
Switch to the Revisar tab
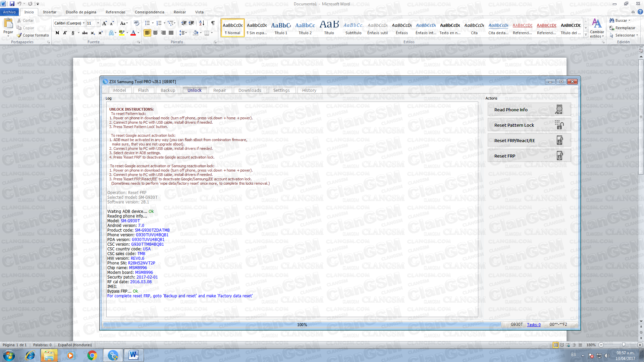coord(180,12)
